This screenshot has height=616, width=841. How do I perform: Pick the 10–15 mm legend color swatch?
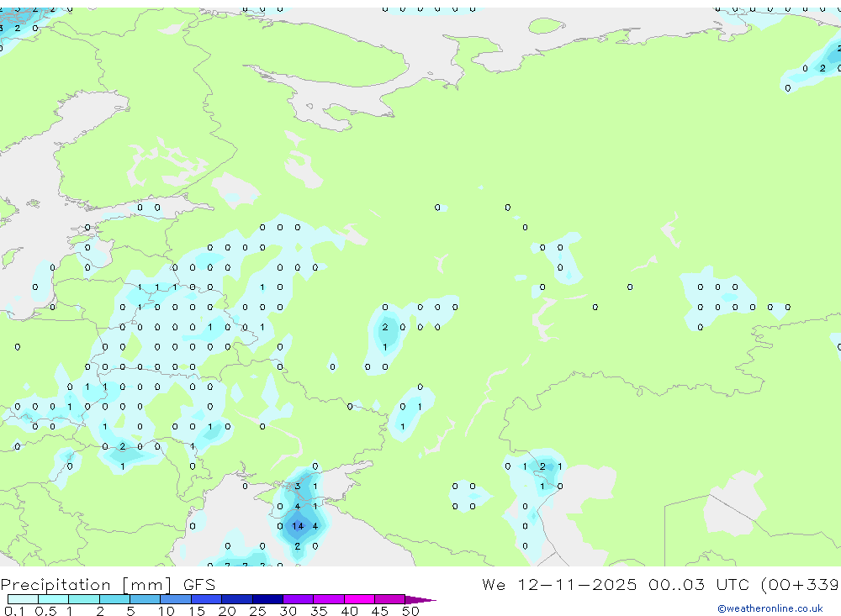pyautogui.click(x=176, y=599)
